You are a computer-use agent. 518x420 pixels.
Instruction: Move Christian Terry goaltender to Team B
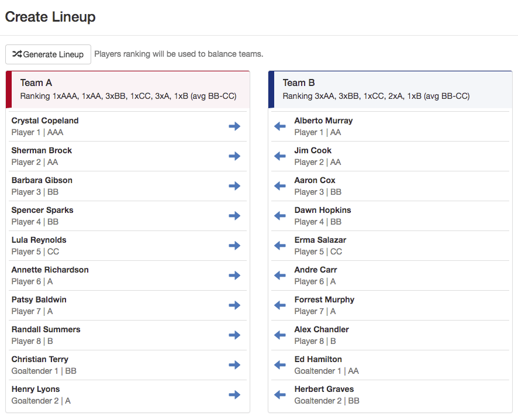[234, 365]
